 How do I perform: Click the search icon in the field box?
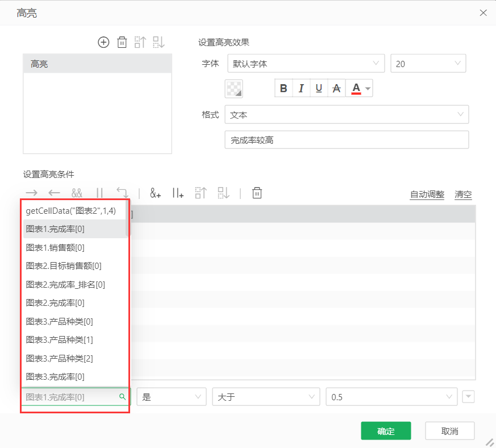coord(122,397)
